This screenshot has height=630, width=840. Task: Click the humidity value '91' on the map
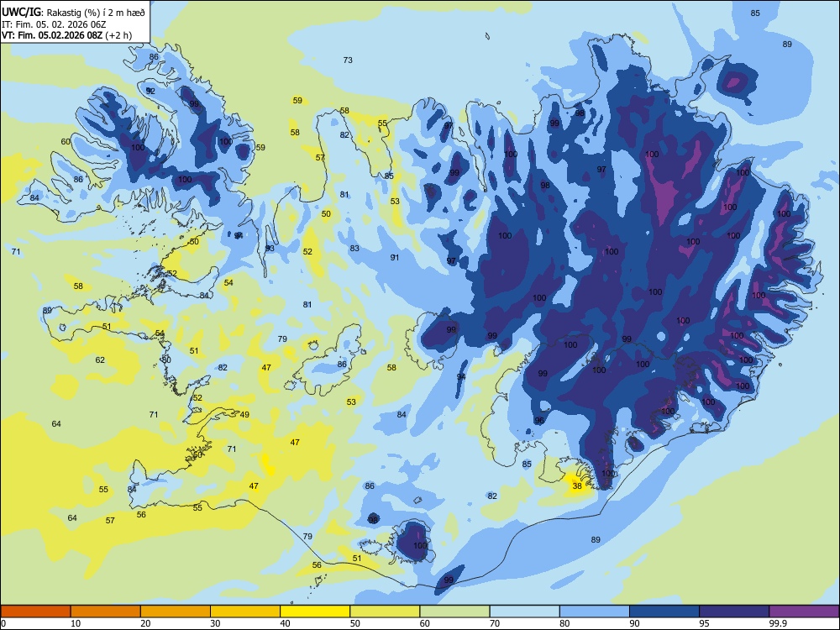click(395, 257)
